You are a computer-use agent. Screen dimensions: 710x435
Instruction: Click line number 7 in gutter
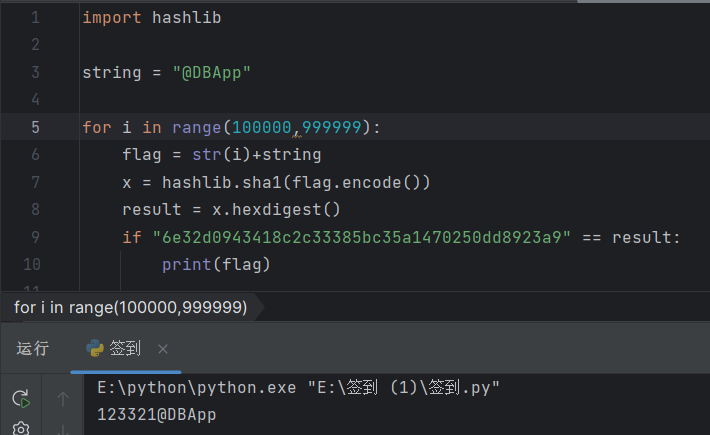[x=35, y=182]
